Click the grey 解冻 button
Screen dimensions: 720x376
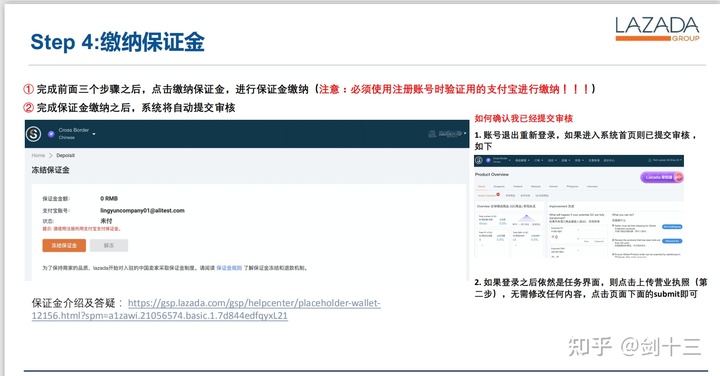(109, 246)
